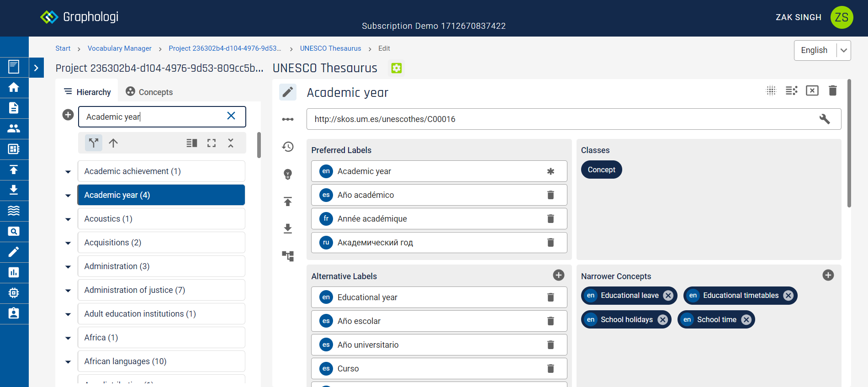Viewport: 868px width, 387px height.
Task: Select Africa (1) in hierarchy
Action: pyautogui.click(x=161, y=338)
